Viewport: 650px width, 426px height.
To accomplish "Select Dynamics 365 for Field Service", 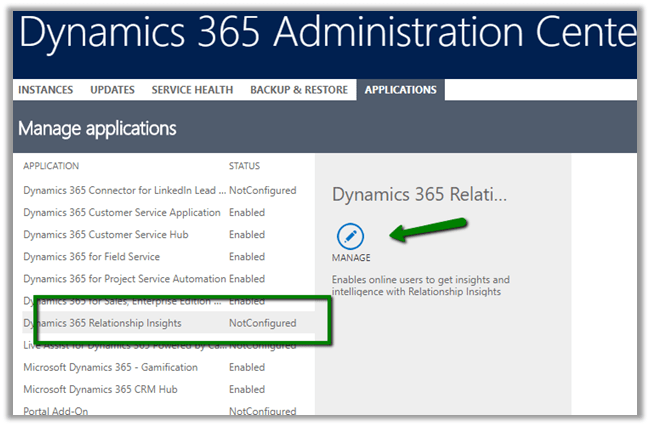I will point(92,257).
